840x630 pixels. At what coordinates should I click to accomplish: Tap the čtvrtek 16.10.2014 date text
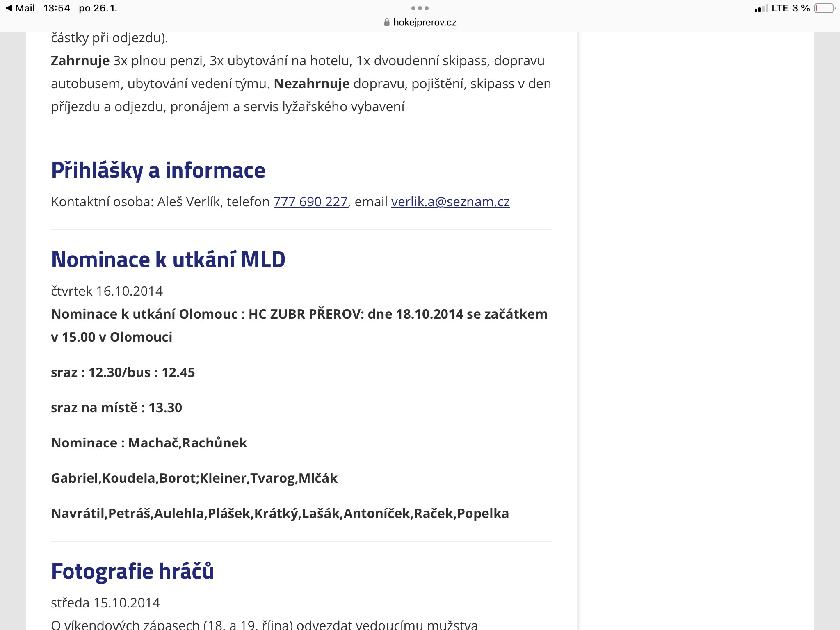(107, 291)
